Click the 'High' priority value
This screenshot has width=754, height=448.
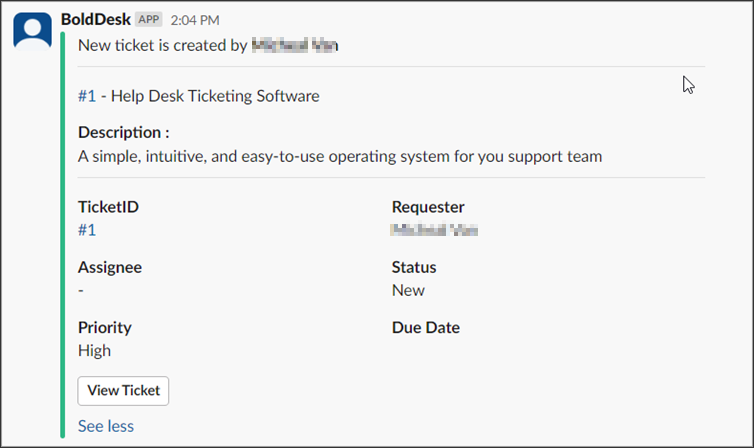(94, 350)
